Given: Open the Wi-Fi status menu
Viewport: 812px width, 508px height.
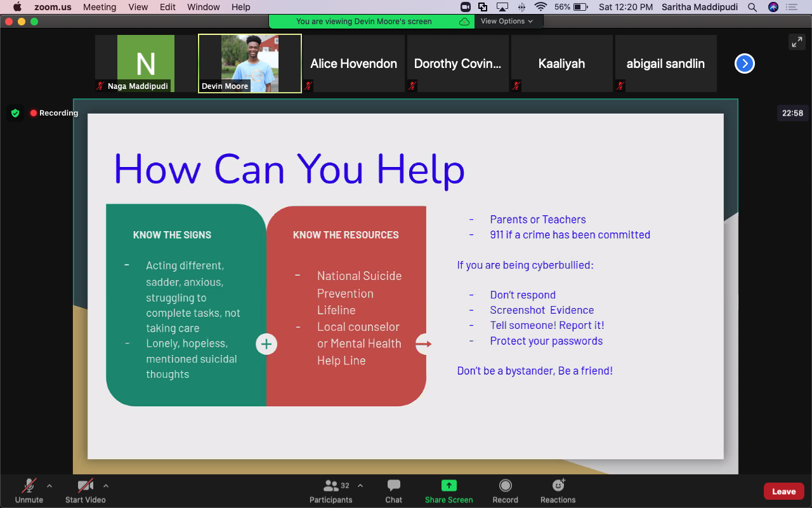Looking at the screenshot, I should coord(540,7).
